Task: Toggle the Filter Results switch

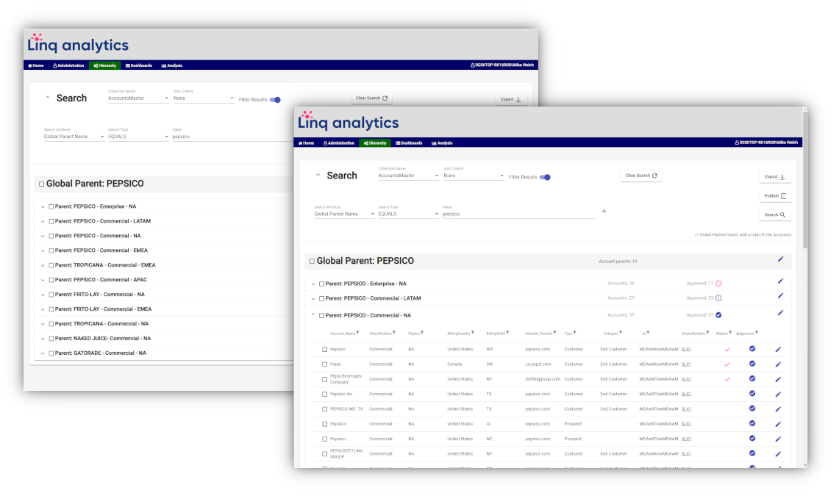Action: tap(546, 176)
